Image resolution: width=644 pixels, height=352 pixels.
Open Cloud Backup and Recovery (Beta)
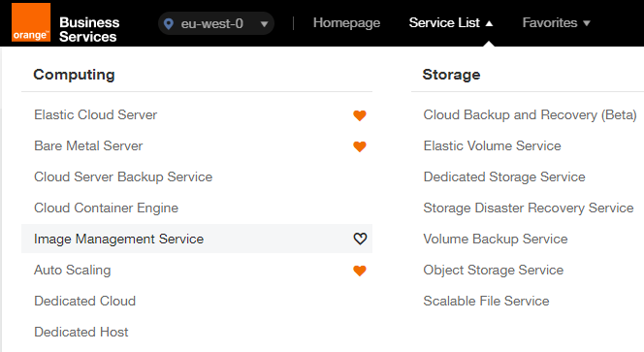click(530, 115)
